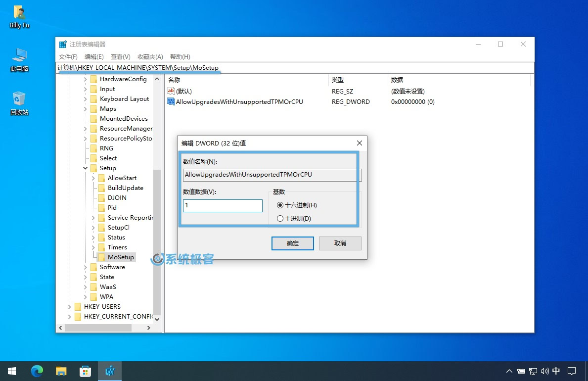Open the 查看(V) menu
The height and width of the screenshot is (381, 588).
[120, 56]
